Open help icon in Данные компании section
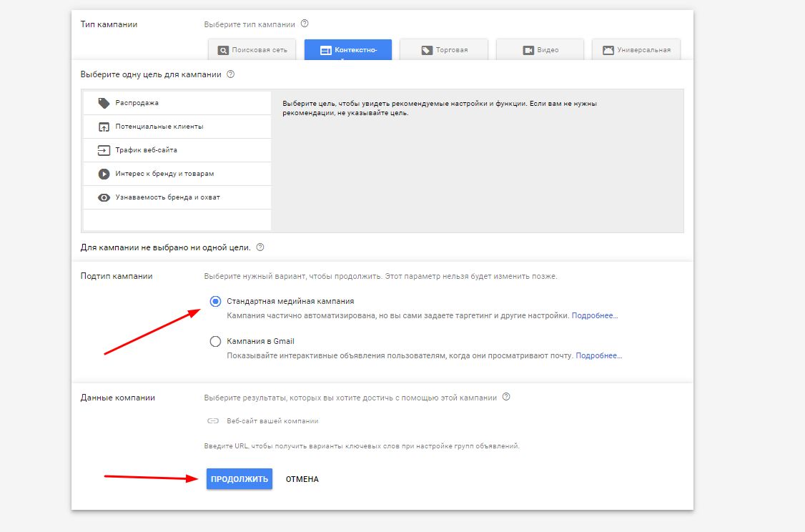 (506, 396)
